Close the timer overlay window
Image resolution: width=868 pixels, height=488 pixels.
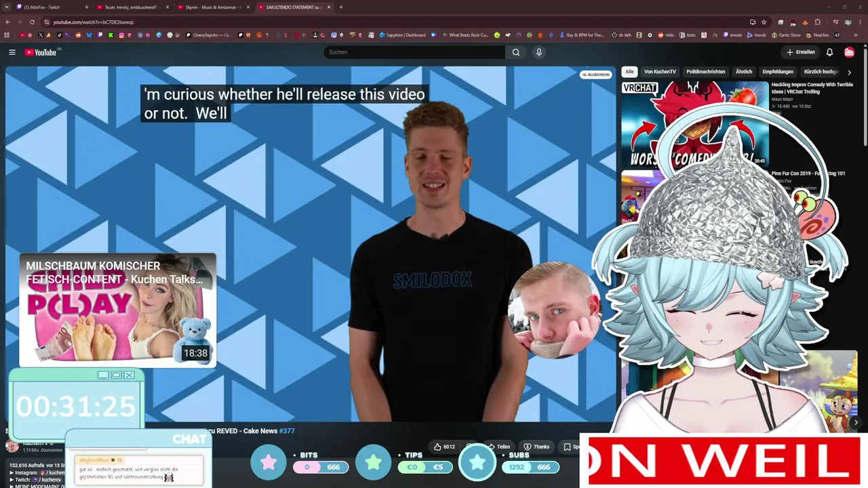(x=129, y=375)
